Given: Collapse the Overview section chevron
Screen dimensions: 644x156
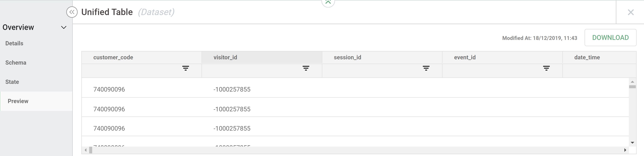Looking at the screenshot, I should click(x=64, y=27).
